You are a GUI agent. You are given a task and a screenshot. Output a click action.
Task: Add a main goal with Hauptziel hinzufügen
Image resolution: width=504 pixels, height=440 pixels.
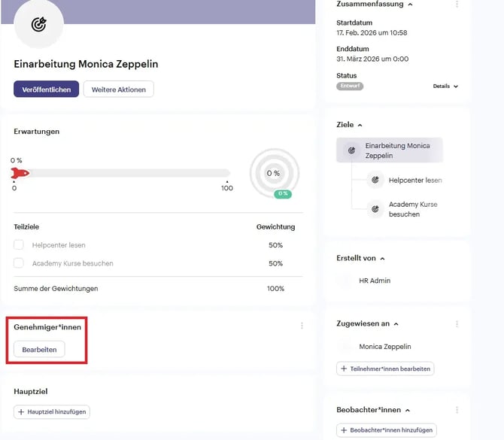(x=52, y=411)
